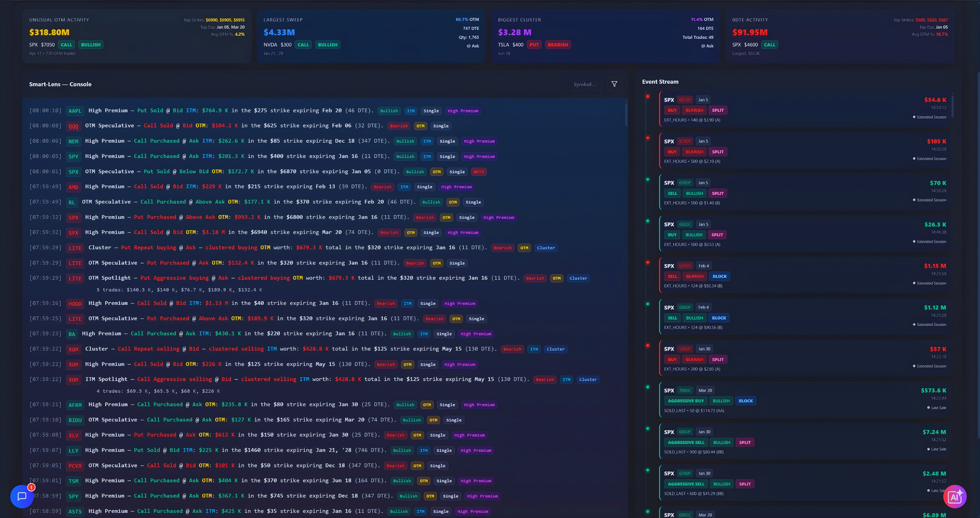The width and height of the screenshot is (980, 518).
Task: Select the AFRM ticker badge
Action: coord(75,405)
